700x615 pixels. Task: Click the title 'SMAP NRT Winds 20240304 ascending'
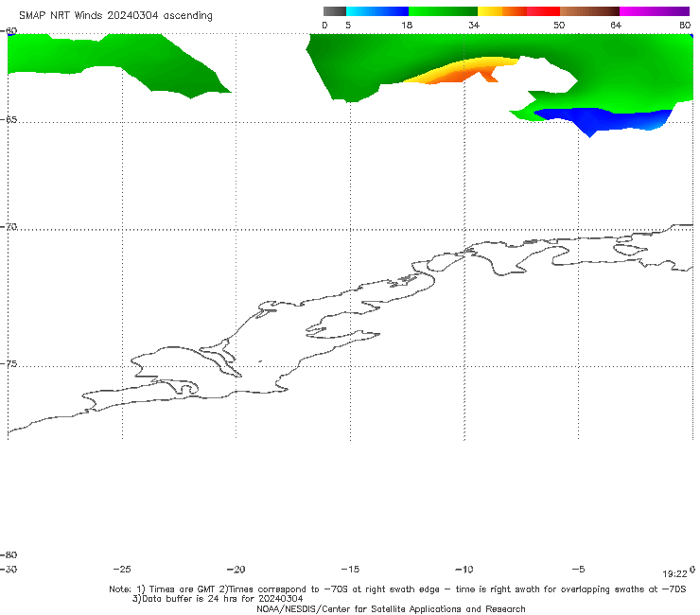point(115,15)
